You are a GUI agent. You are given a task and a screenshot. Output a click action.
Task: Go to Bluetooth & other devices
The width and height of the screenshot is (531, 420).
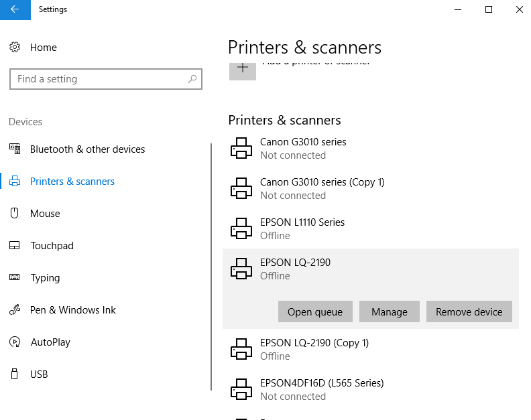pos(87,149)
